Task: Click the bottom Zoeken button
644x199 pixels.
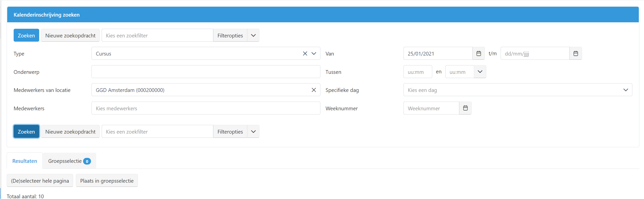Action: (x=26, y=132)
